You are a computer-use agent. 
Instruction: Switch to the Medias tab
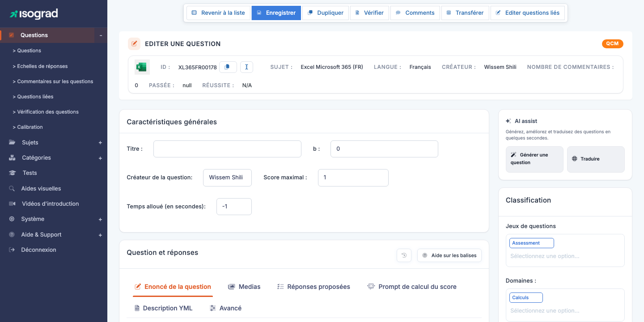point(244,287)
